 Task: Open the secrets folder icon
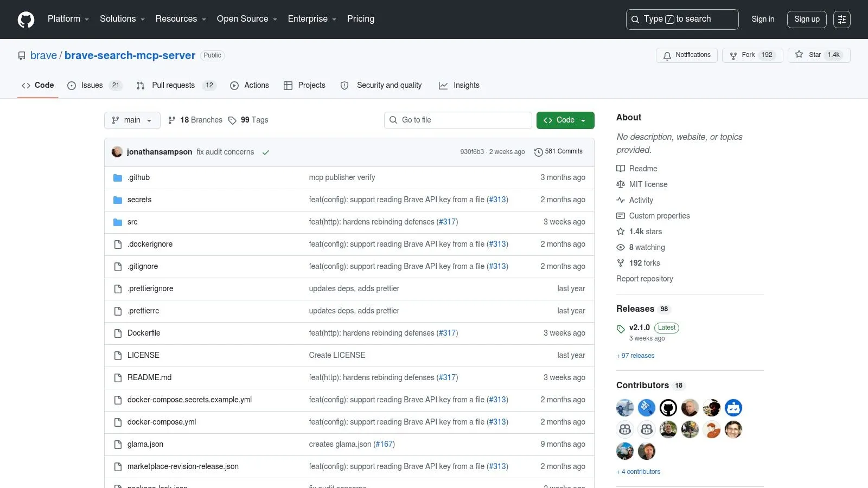pos(118,200)
